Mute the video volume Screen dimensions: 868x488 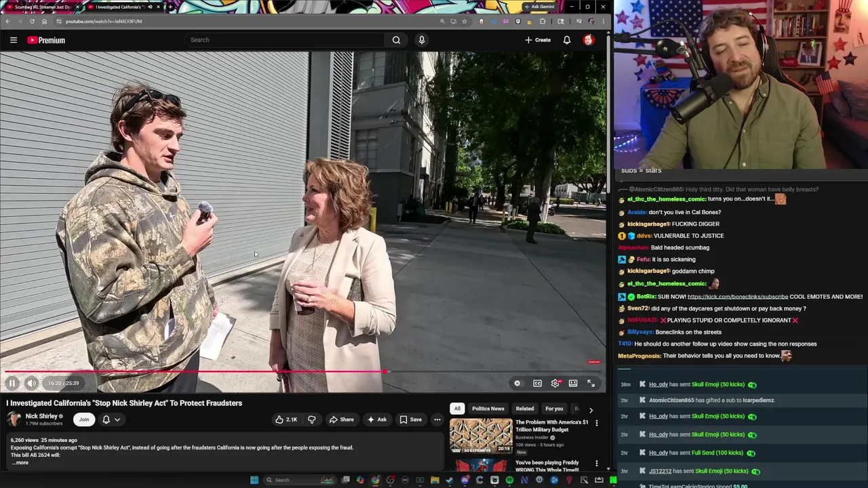point(31,383)
